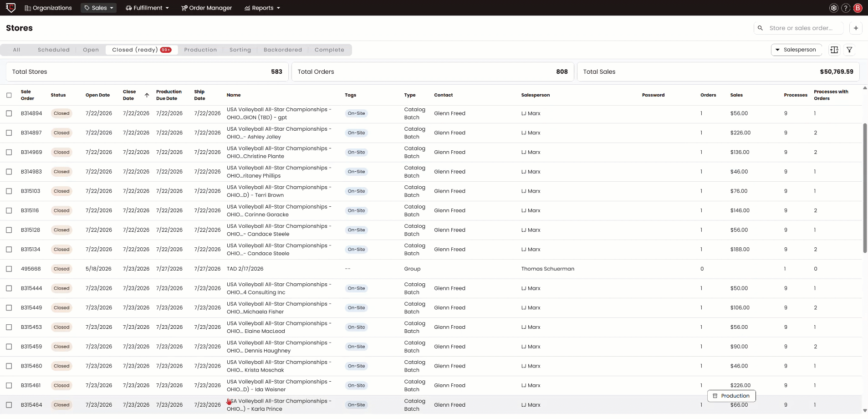Toggle the select-all header checkbox
This screenshot has height=419, width=868.
point(9,95)
